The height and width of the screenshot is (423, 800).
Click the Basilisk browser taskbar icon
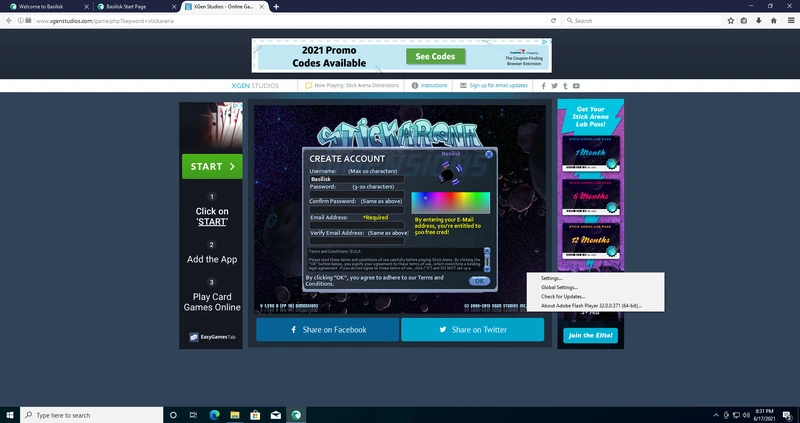click(296, 415)
